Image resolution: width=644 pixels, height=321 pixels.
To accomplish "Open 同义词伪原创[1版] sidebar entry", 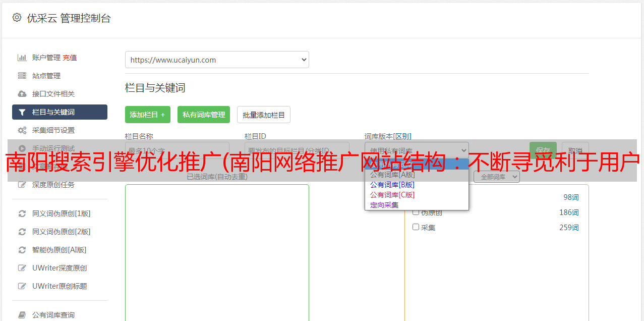I will pos(62,213).
